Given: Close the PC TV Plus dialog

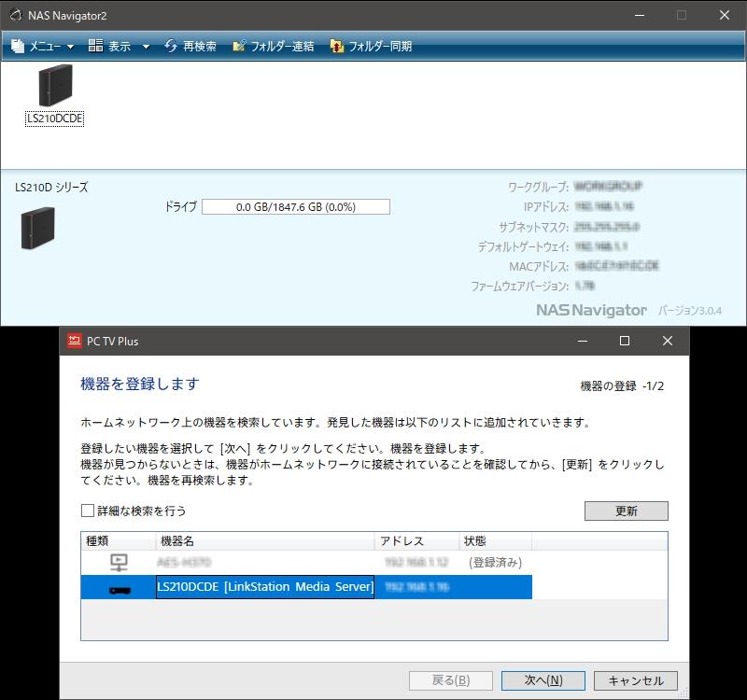Looking at the screenshot, I should [x=668, y=341].
